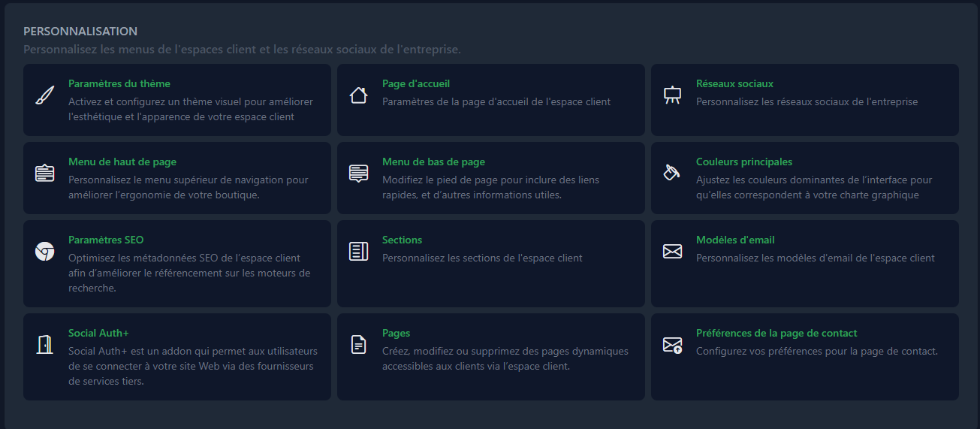Screen dimensions: 980x429
Task: Click the Menu de bas de page icon
Action: [x=359, y=174]
